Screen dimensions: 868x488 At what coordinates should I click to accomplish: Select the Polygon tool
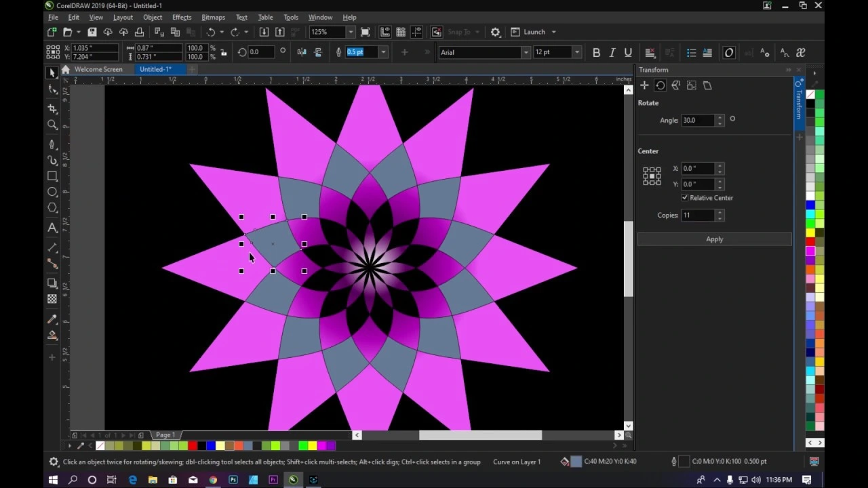coord(52,207)
